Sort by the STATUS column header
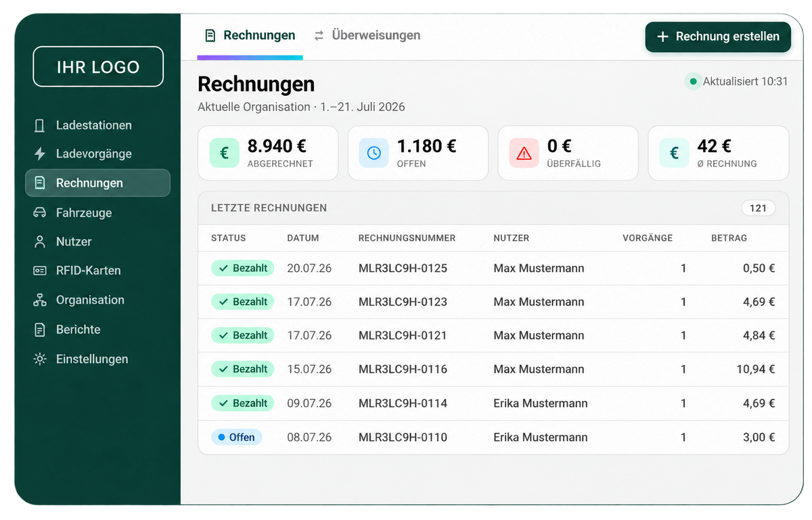Screen dimensions: 812x520 229,238
